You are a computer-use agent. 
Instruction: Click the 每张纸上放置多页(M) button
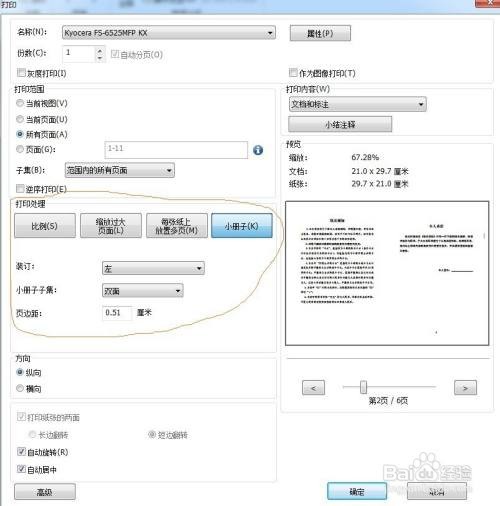click(177, 226)
